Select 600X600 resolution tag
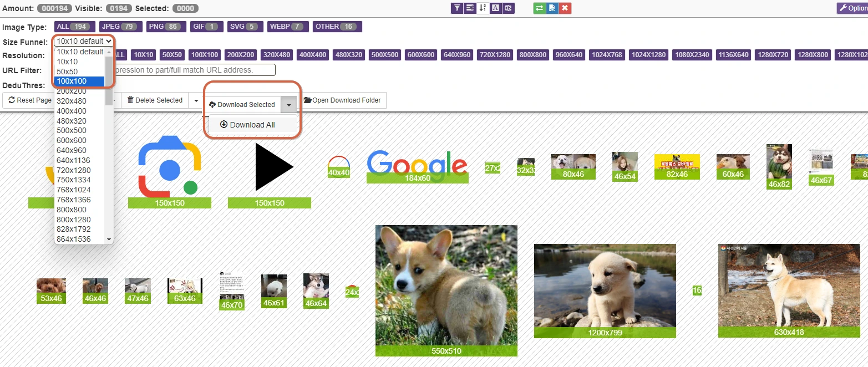The width and height of the screenshot is (868, 367). pyautogui.click(x=422, y=55)
